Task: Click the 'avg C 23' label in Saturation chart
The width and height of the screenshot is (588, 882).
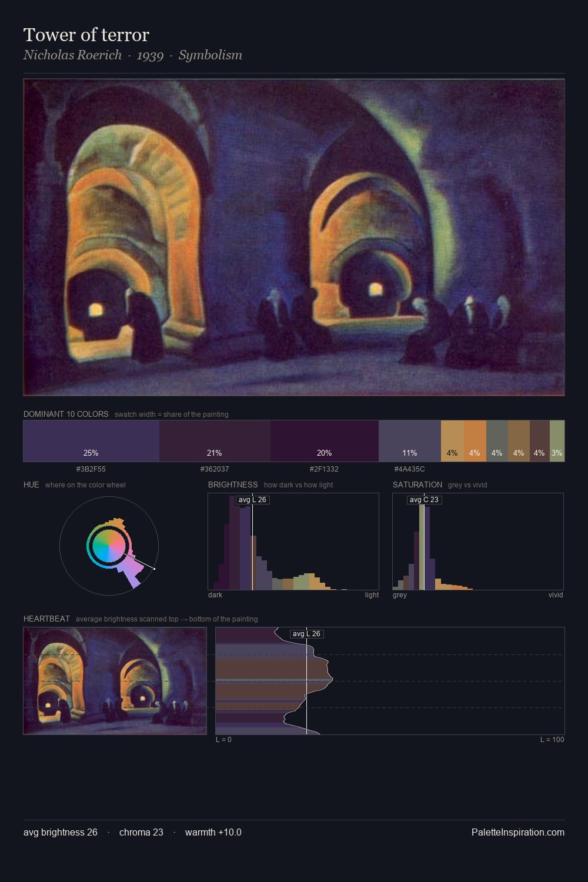Action: tap(424, 500)
